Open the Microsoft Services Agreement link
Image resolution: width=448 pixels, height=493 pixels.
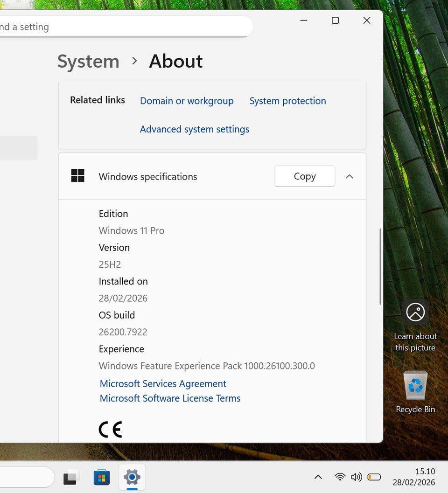click(x=163, y=384)
